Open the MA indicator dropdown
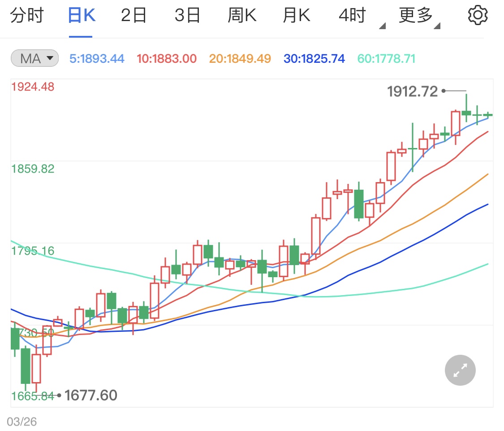This screenshot has height=431, width=504. (34, 58)
